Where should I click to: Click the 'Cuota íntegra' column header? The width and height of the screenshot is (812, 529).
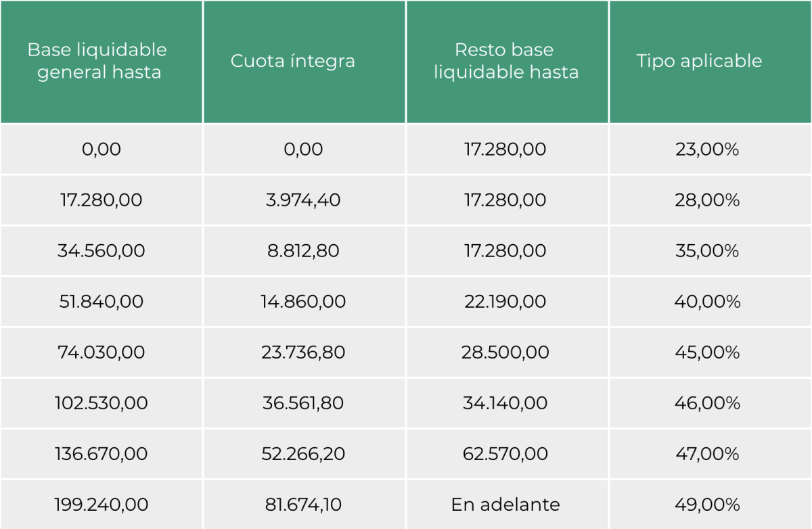pos(304,62)
